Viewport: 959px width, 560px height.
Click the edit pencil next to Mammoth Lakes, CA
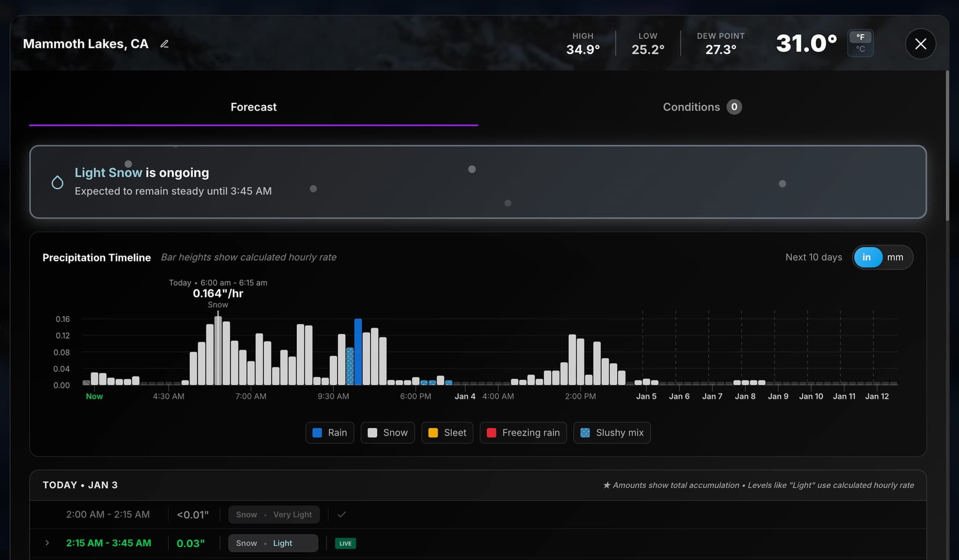coord(164,44)
